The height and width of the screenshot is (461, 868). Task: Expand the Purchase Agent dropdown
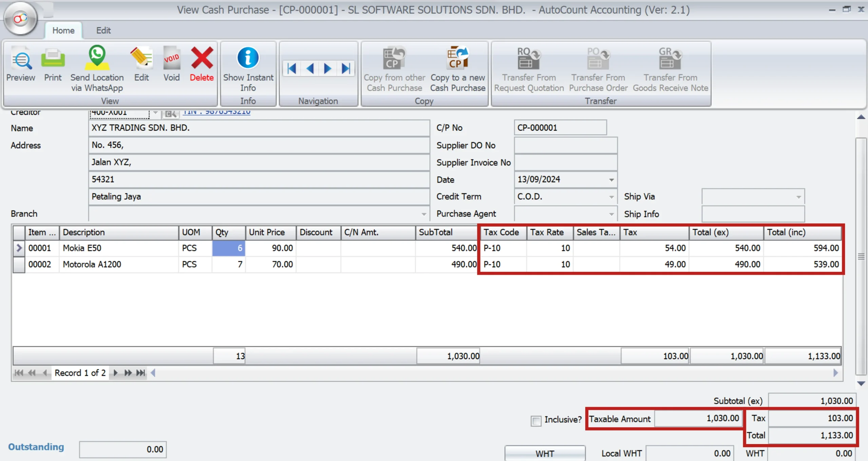click(x=611, y=214)
